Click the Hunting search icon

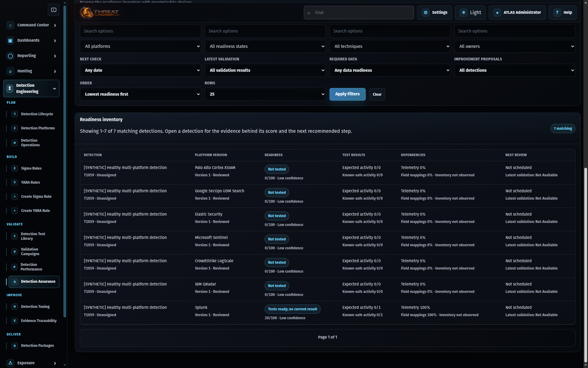(x=10, y=71)
